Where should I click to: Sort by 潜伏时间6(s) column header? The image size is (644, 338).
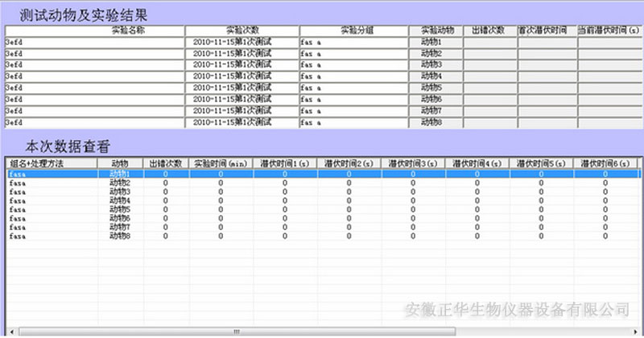[x=605, y=163]
